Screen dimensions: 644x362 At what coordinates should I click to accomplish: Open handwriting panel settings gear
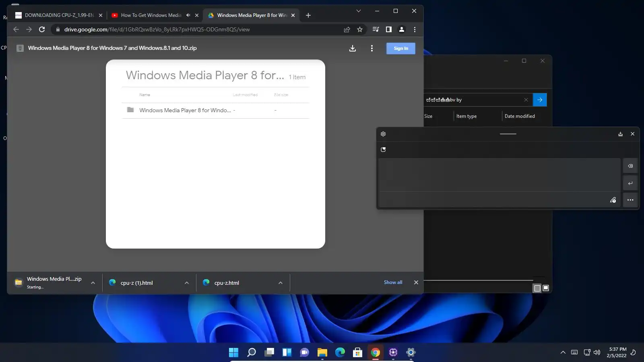click(383, 134)
